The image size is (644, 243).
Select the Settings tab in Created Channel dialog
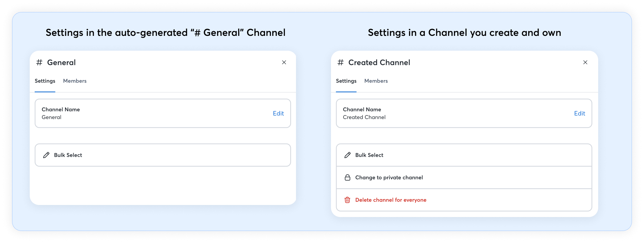pos(346,81)
